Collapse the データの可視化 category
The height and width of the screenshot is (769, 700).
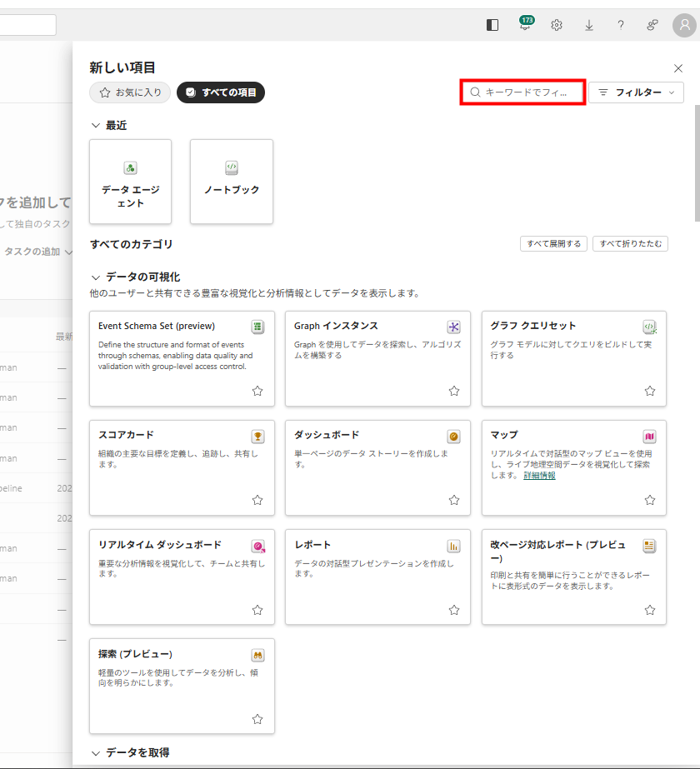coord(96,277)
